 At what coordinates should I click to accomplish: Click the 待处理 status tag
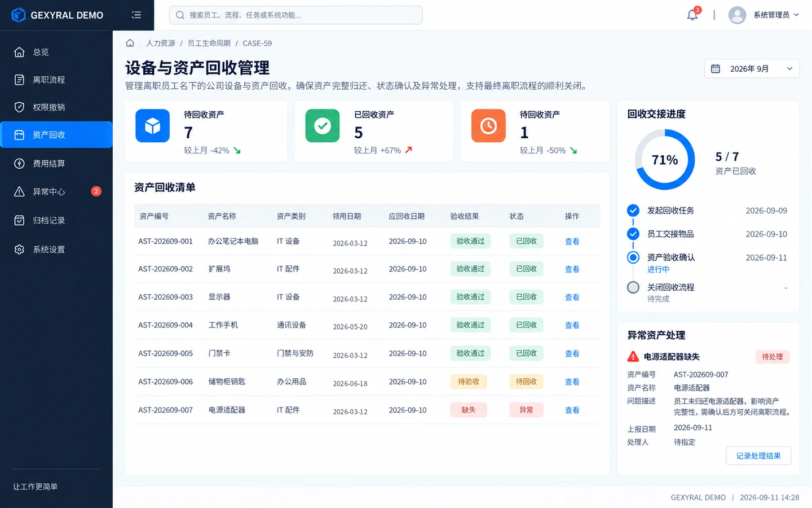[773, 357]
